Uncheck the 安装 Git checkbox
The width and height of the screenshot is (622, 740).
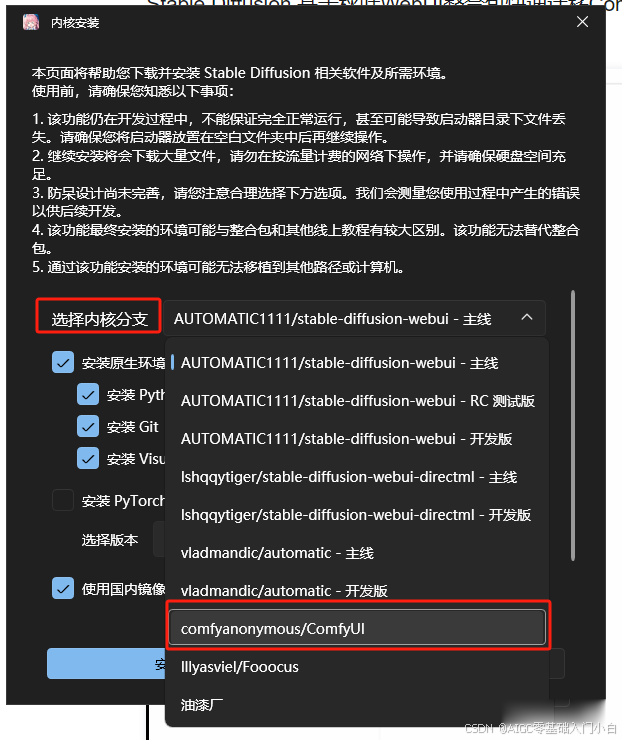pos(88,427)
